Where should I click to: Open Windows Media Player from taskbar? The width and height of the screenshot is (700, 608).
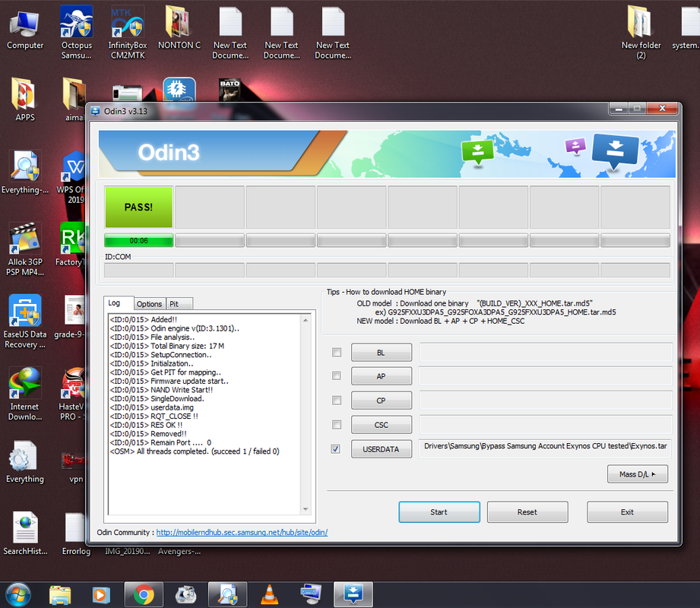(x=101, y=595)
